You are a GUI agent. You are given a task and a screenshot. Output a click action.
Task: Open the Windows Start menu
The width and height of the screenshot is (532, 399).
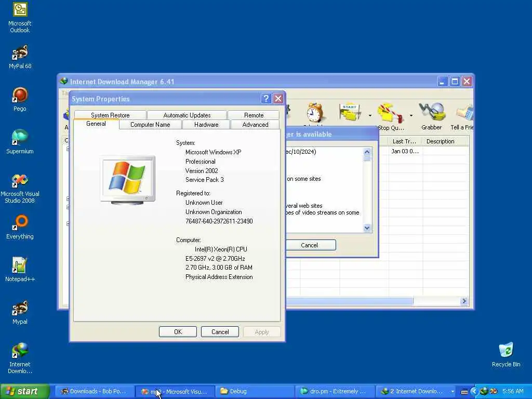[x=25, y=391]
